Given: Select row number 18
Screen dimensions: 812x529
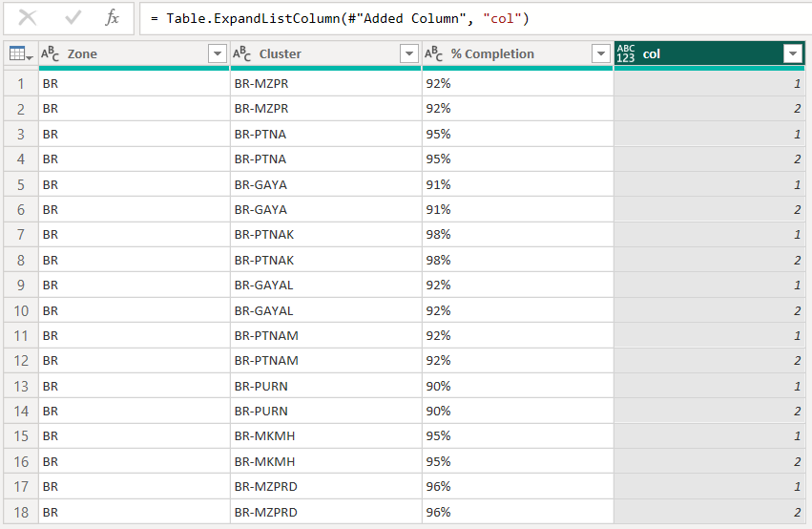Looking at the screenshot, I should (x=21, y=512).
